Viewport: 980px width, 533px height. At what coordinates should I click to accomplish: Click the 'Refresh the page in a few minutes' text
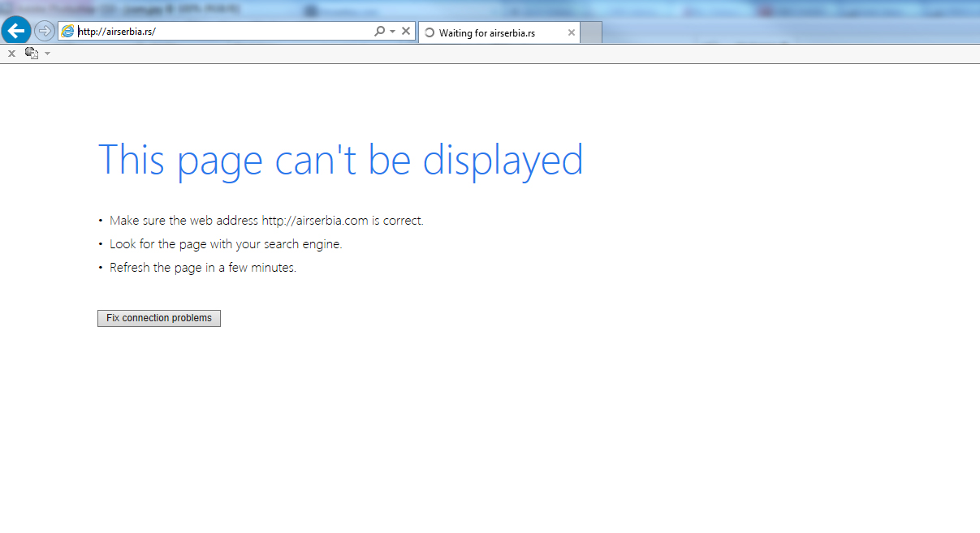(203, 268)
